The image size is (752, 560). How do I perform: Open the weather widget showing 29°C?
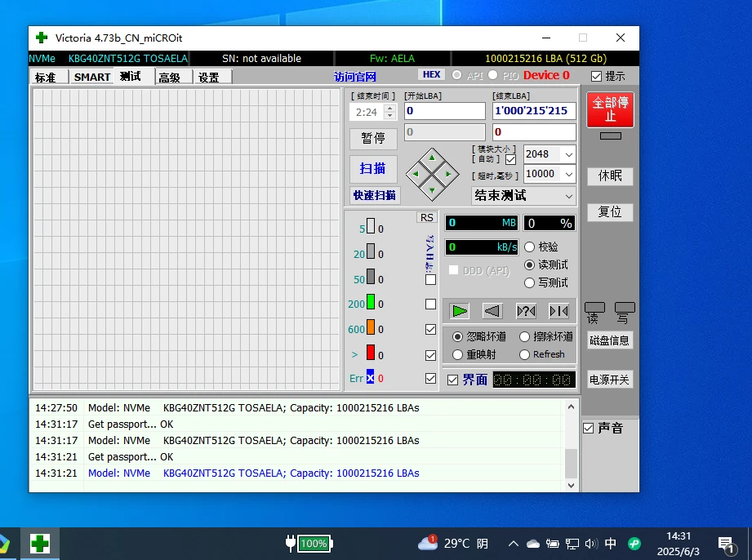pyautogui.click(x=452, y=543)
